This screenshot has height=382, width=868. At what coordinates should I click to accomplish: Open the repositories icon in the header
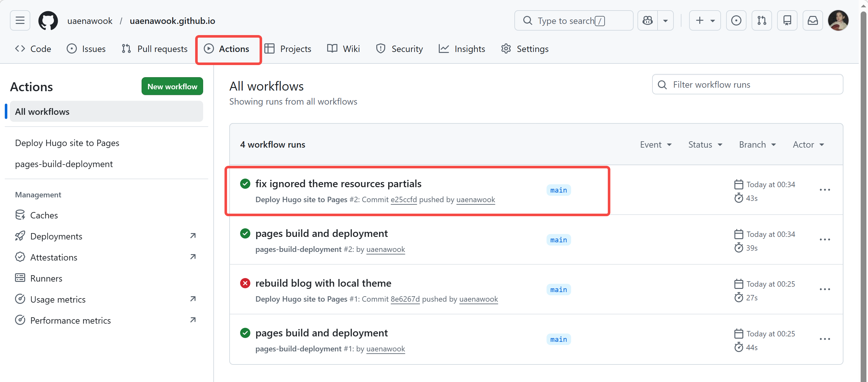coord(787,20)
